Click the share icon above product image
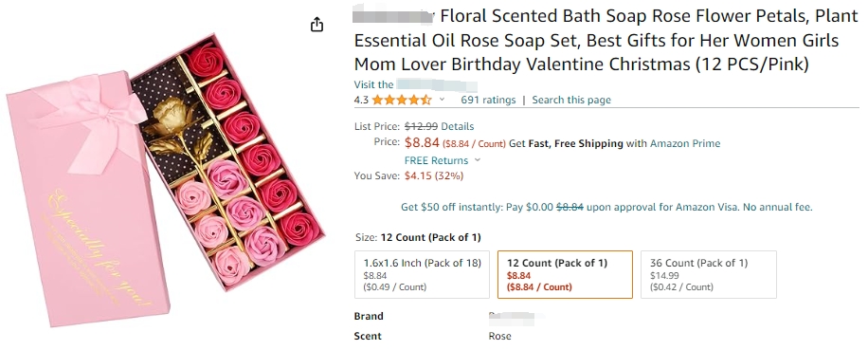868x350 pixels. (x=316, y=25)
